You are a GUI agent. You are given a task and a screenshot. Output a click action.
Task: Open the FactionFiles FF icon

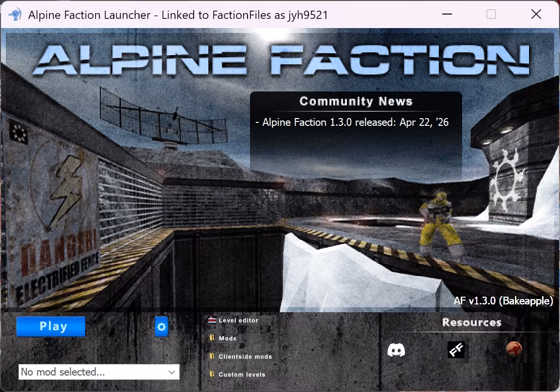[456, 349]
